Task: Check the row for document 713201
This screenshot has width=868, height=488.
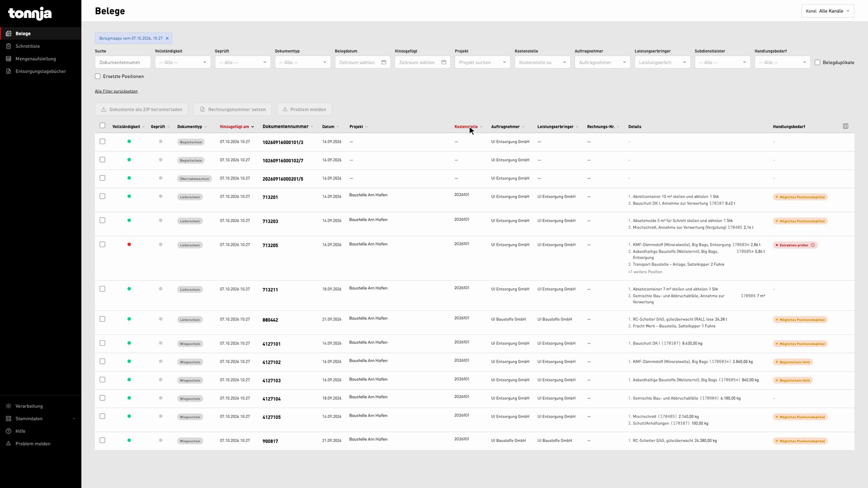Action: (102, 197)
